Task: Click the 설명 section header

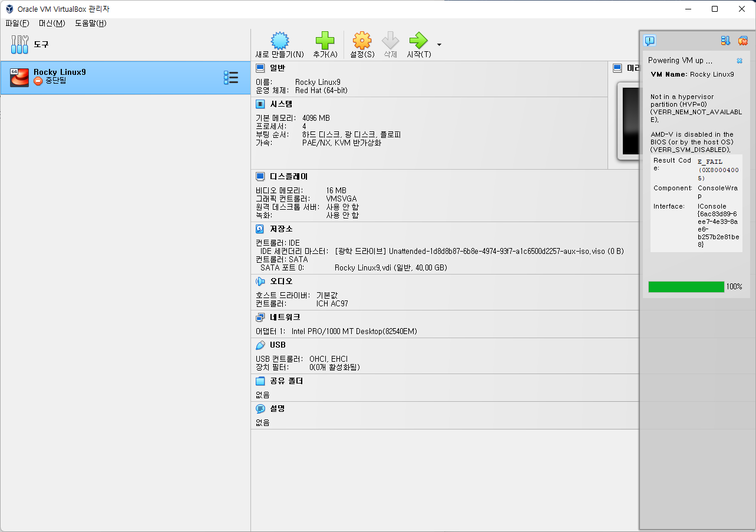Action: (x=278, y=408)
